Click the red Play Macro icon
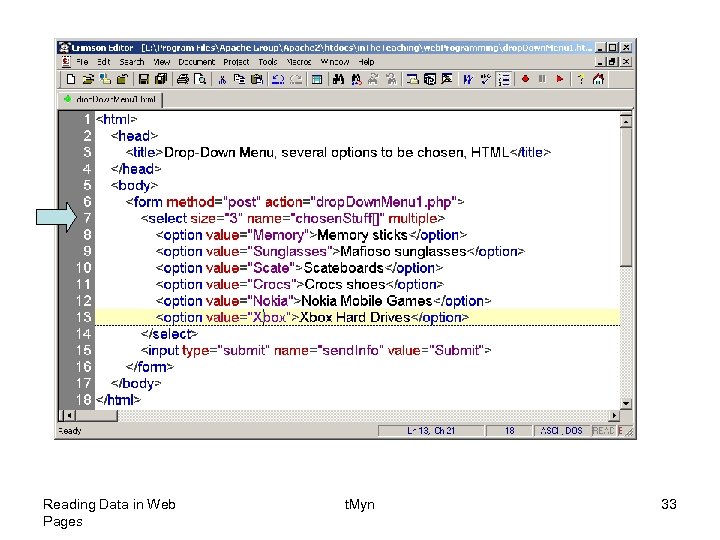This screenshot has width=720, height=540. click(559, 79)
